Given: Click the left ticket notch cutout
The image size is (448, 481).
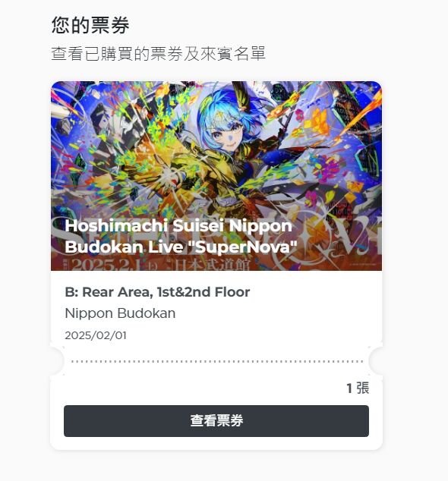Looking at the screenshot, I should 56,361.
